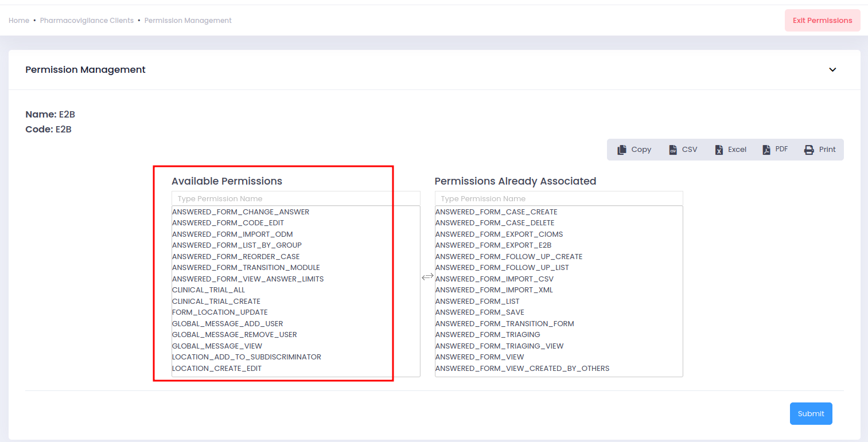
Task: Collapse the Permission Management panel chevron
Action: [832, 70]
